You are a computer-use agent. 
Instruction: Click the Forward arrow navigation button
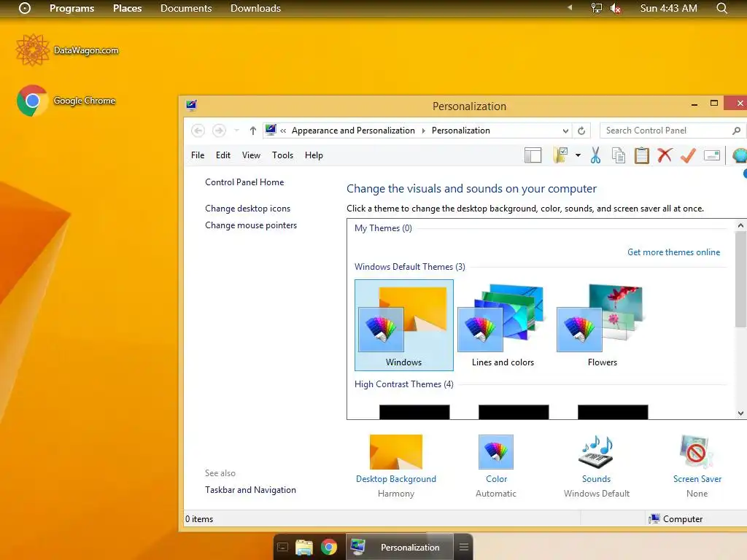pos(219,131)
